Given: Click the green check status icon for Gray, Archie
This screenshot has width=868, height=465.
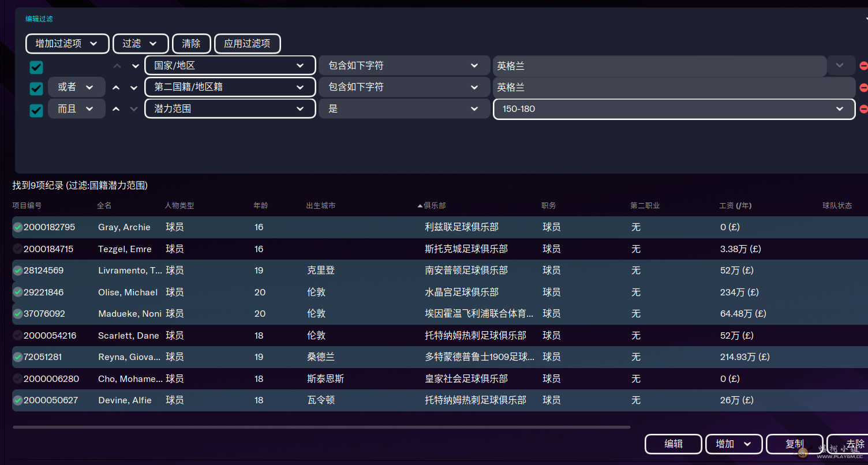Looking at the screenshot, I should coord(18,227).
